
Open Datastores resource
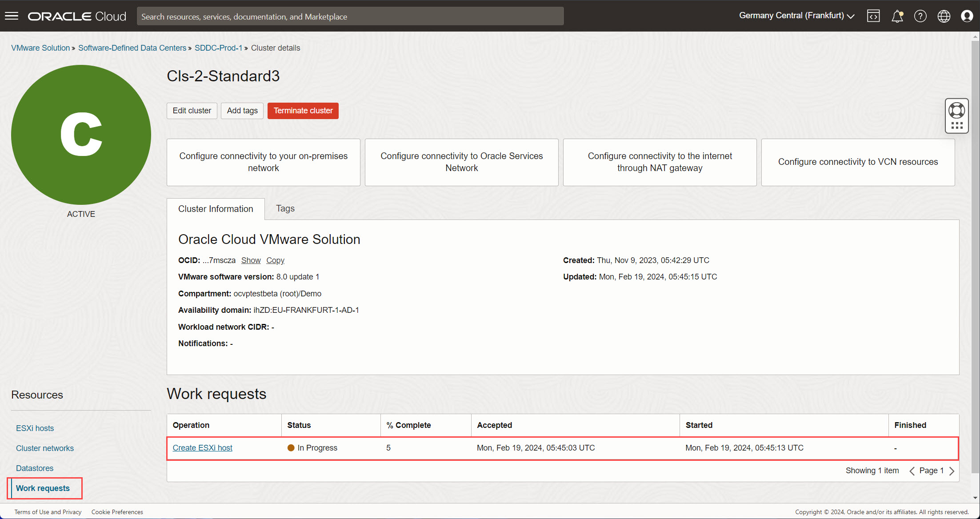tap(35, 468)
